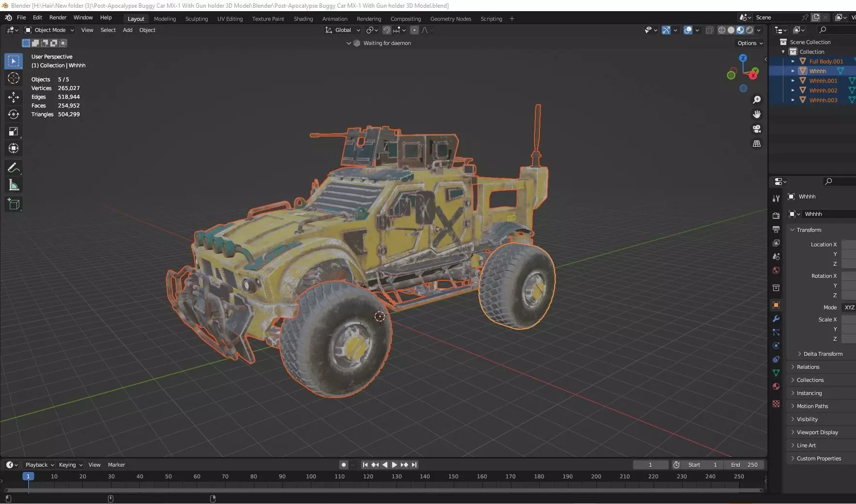This screenshot has height=504, width=856.
Task: Toggle show overlays button
Action: click(x=688, y=30)
